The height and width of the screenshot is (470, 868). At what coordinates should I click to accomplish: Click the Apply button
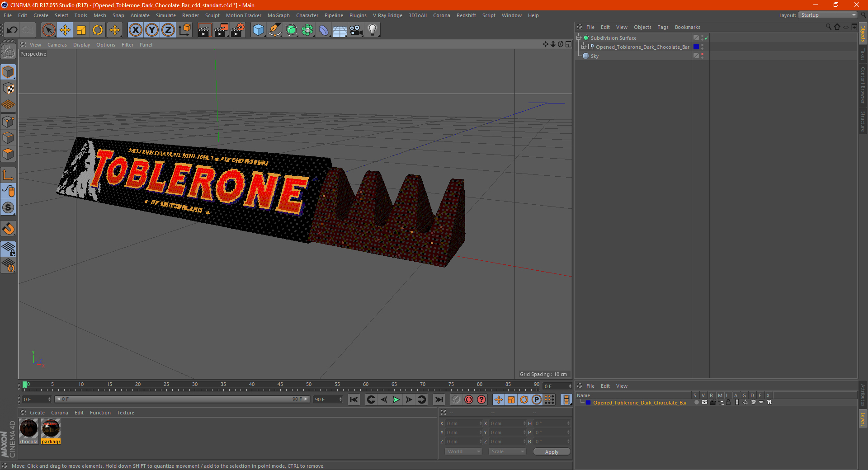(x=552, y=452)
